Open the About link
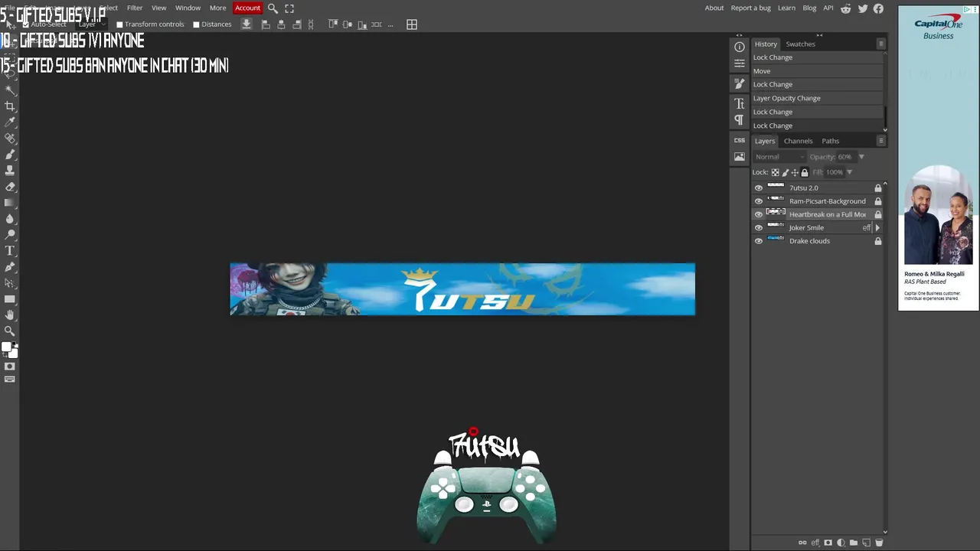Viewport: 980px width, 551px height. (714, 8)
